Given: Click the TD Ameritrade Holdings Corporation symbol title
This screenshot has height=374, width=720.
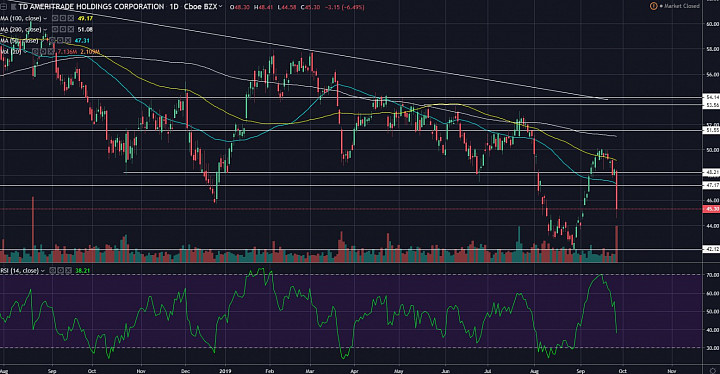Looking at the screenshot, I should tap(91, 6).
